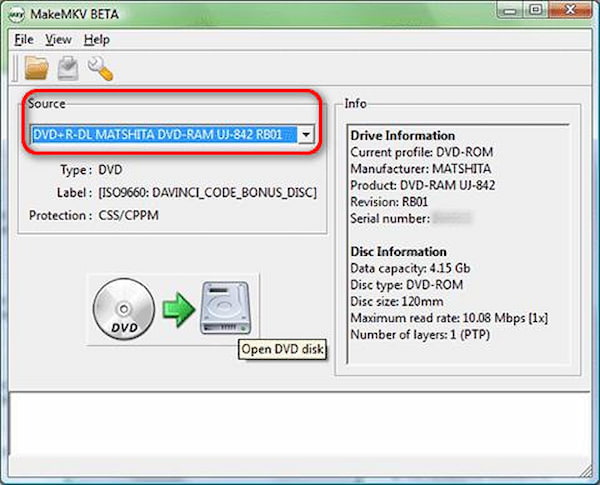This screenshot has width=600, height=485.
Task: Open the File menu
Action: point(24,39)
